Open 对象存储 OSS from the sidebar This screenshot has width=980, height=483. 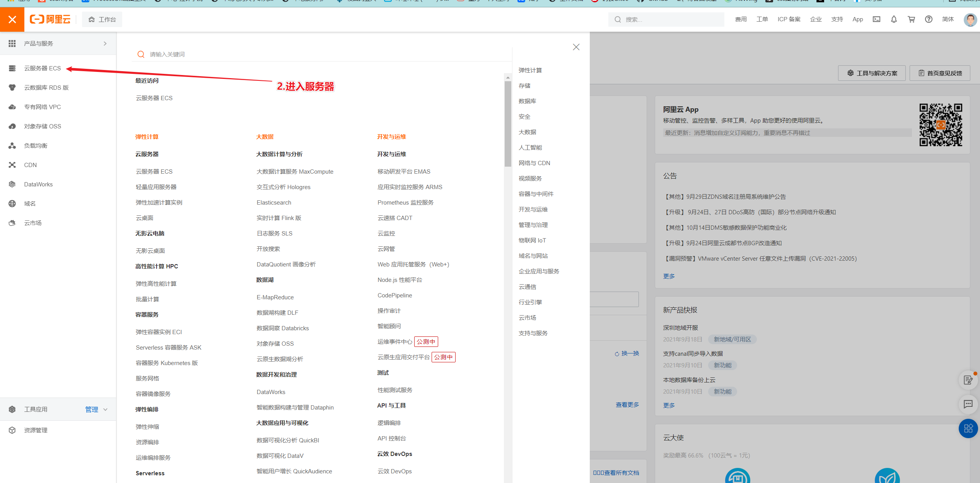[x=42, y=126]
